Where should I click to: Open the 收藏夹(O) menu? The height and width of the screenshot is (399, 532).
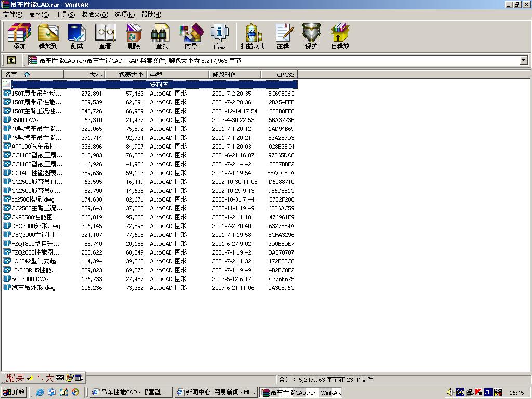point(95,14)
